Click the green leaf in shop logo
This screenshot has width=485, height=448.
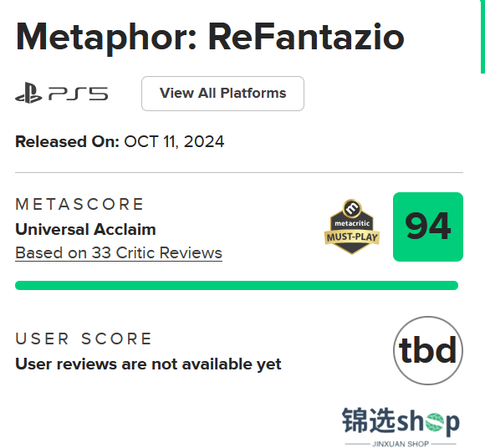(434, 422)
